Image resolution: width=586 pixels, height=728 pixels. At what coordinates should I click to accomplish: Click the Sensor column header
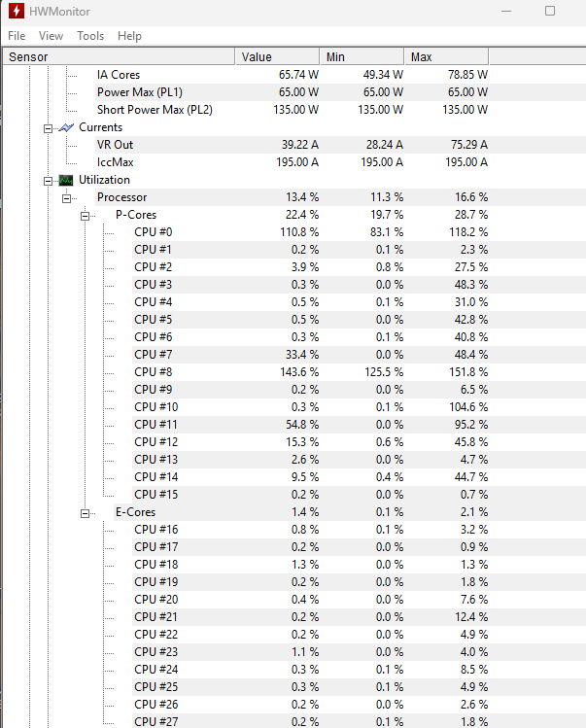tap(119, 56)
